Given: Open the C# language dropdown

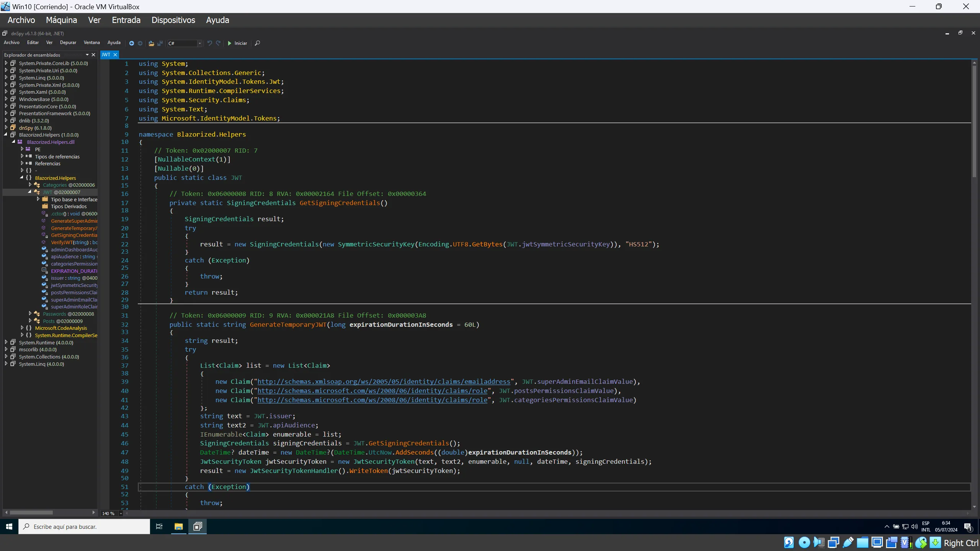Looking at the screenshot, I should tap(199, 43).
